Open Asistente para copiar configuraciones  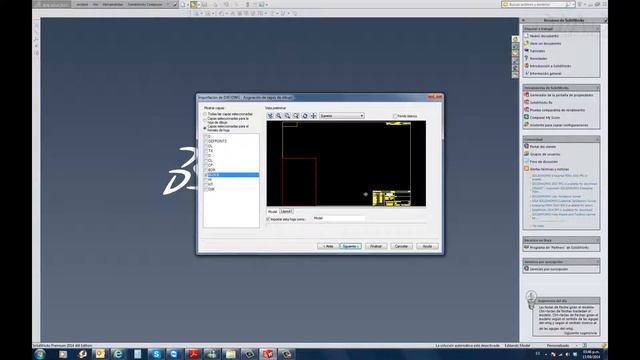tap(559, 125)
